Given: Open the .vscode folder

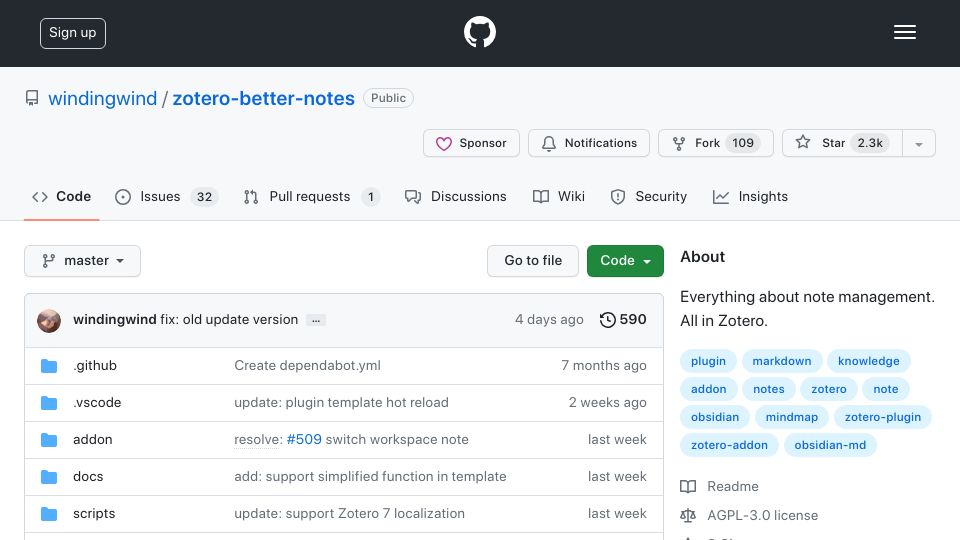Looking at the screenshot, I should (x=97, y=403).
